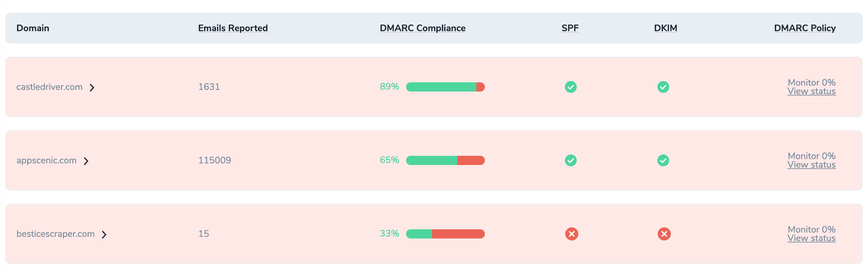Image resolution: width=868 pixels, height=269 pixels.
Task: Open View status for besticescraper.com
Action: (x=811, y=238)
